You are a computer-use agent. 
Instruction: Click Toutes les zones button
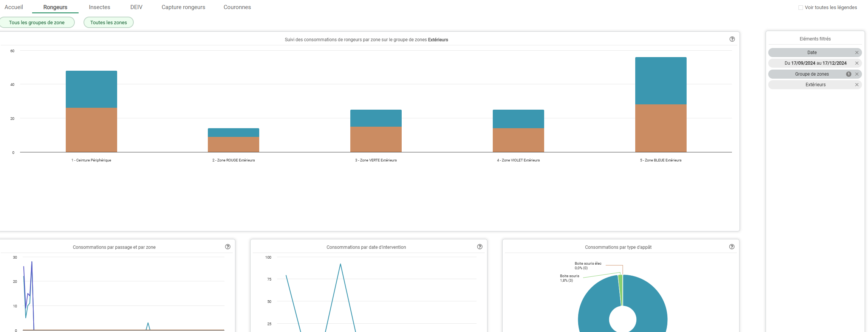tap(108, 22)
